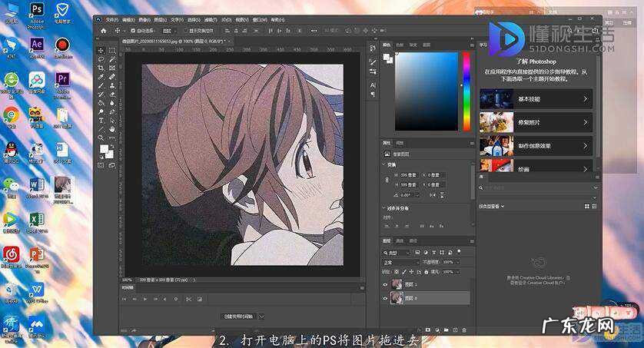Image resolution: width=644 pixels, height=348 pixels.
Task: Open the library view-by-type dropdown
Action: pos(491,207)
